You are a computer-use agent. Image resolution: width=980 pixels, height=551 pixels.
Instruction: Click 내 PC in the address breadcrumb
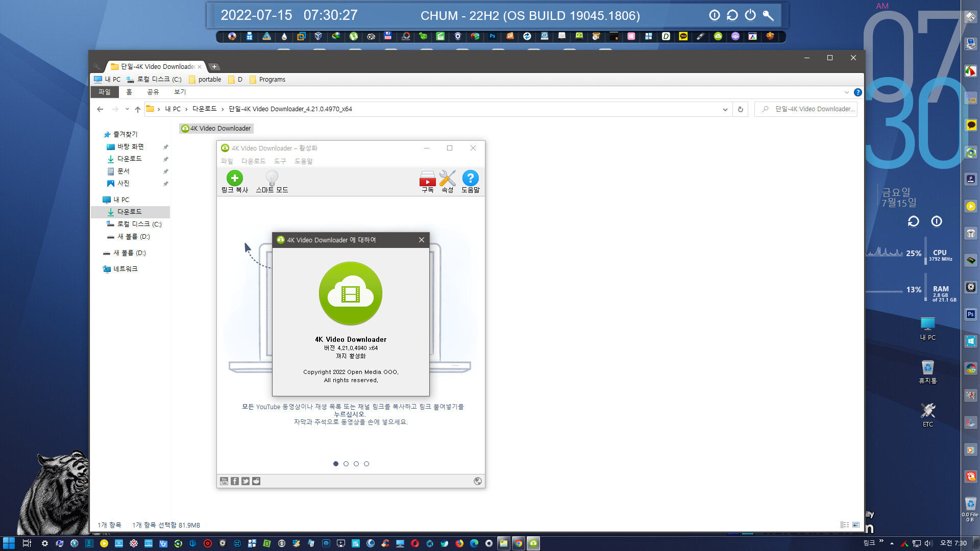[x=173, y=109]
